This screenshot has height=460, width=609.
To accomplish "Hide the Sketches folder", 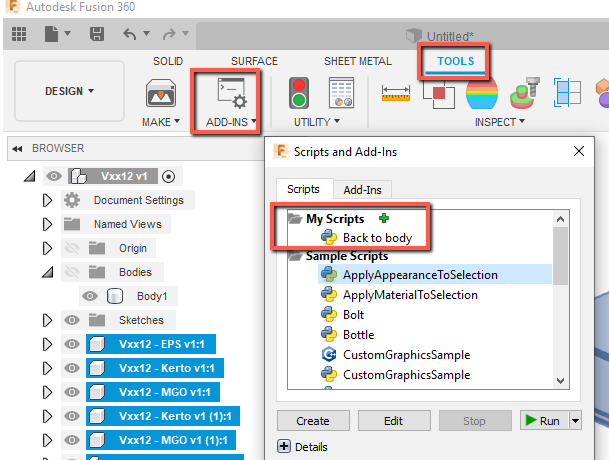I will 72,320.
